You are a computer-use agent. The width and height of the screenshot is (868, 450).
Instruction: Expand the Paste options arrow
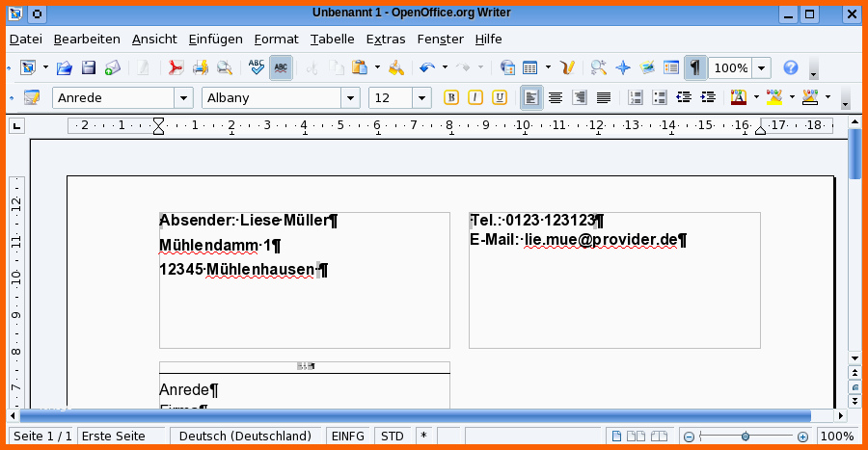[x=377, y=67]
